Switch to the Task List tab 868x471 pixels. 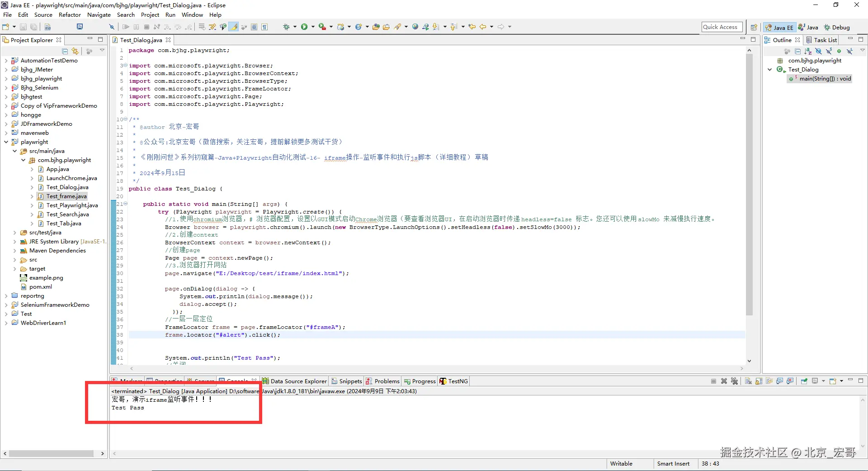point(821,40)
